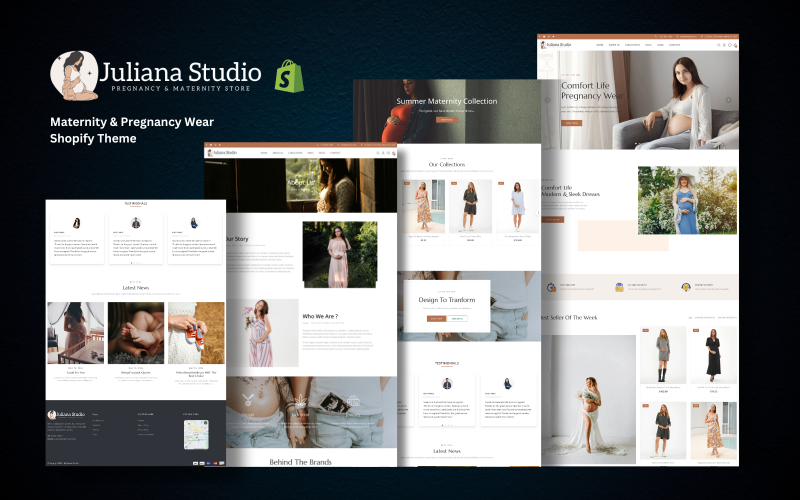This screenshot has width=800, height=500.
Task: Open grey dress with boots best seller product
Action: (663, 361)
